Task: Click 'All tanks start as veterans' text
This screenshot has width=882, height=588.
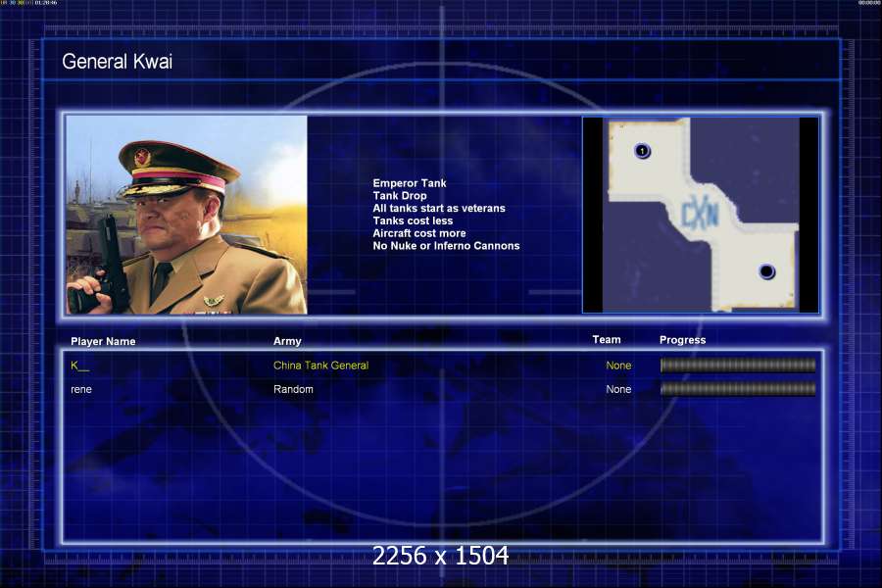Action: [439, 208]
